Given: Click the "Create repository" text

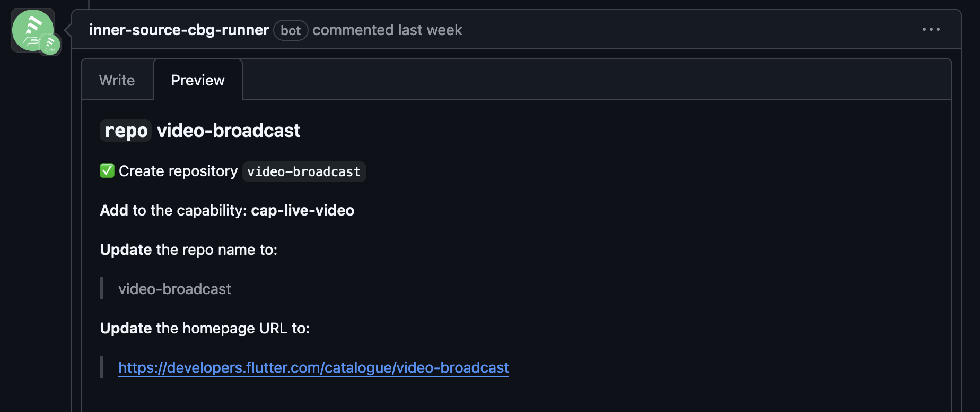Looking at the screenshot, I should pos(178,171).
